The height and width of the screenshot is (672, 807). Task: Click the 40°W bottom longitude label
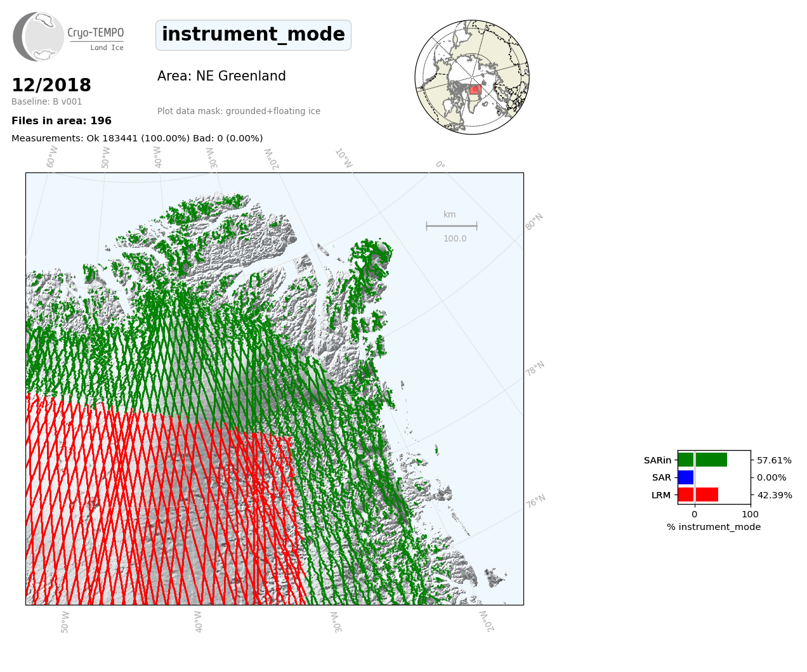tap(198, 622)
